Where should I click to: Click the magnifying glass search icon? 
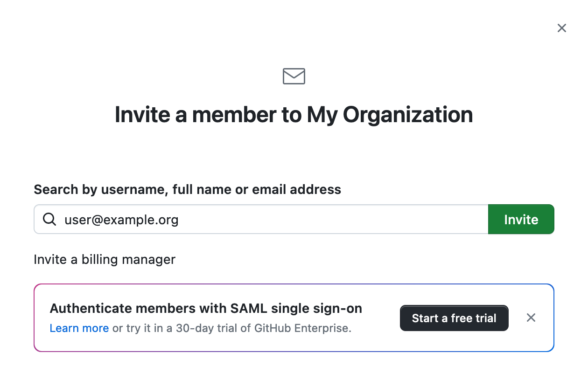(49, 219)
